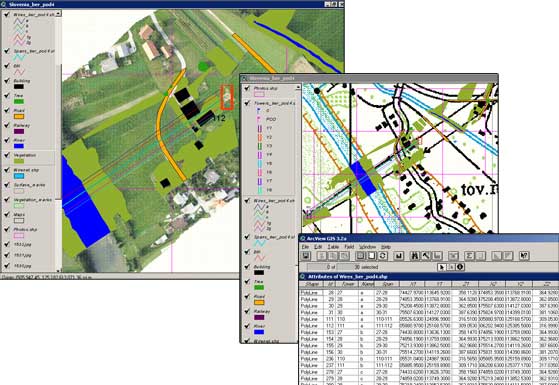Click the Sort Descending icon

coord(507,256)
